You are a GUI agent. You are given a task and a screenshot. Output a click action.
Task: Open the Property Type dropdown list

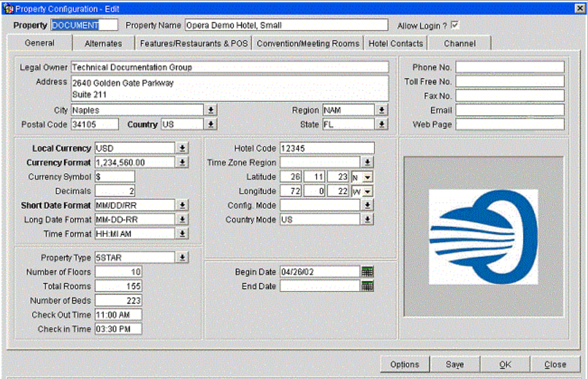pos(182,258)
